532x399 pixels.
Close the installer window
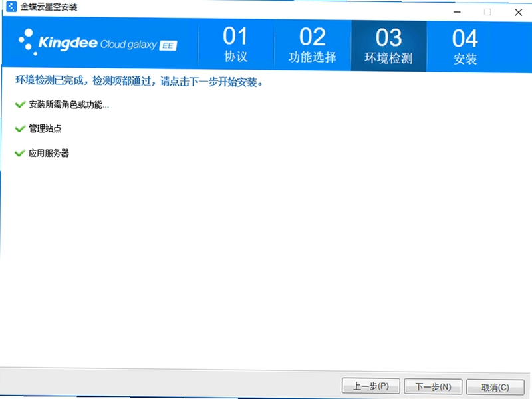[x=519, y=13]
